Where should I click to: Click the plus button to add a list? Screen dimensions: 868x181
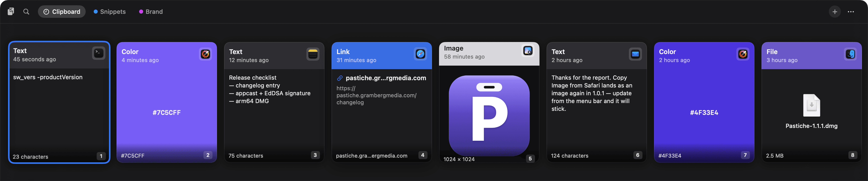point(835,12)
